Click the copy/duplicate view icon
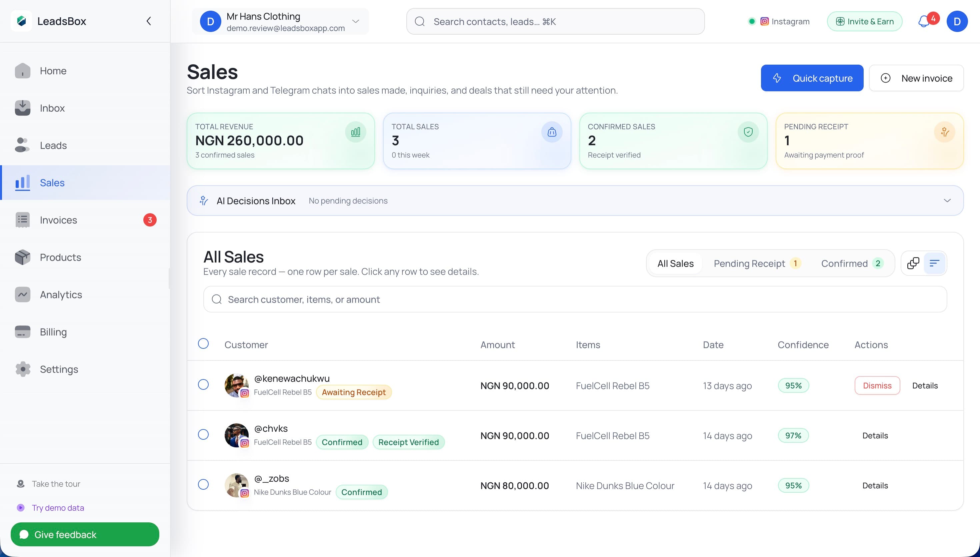Viewport: 980px width, 557px height. pyautogui.click(x=913, y=263)
